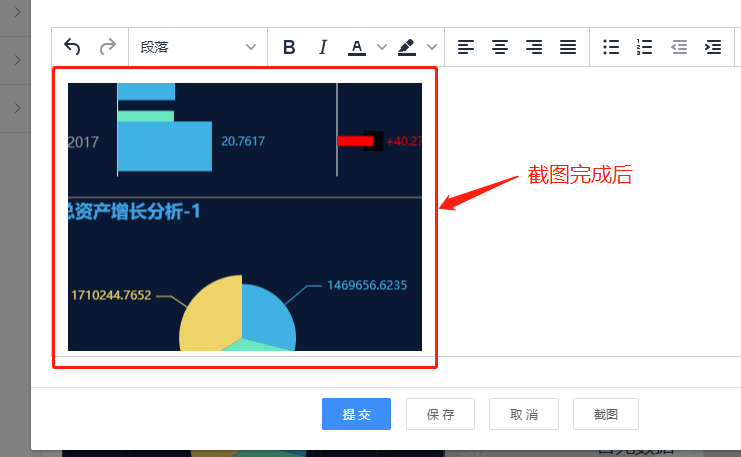Undo the last edit
This screenshot has width=741, height=457.
72,47
